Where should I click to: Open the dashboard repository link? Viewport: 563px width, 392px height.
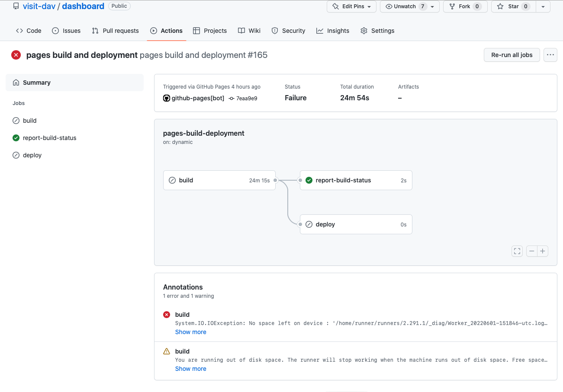[83, 6]
